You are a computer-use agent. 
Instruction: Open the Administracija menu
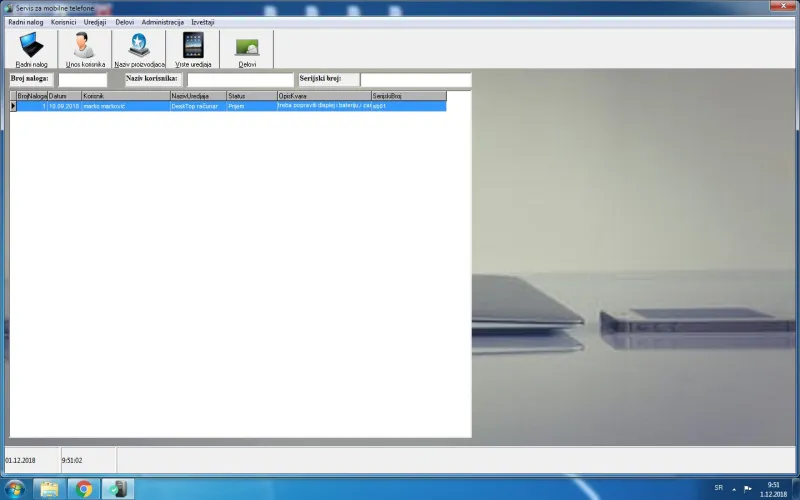tap(162, 22)
